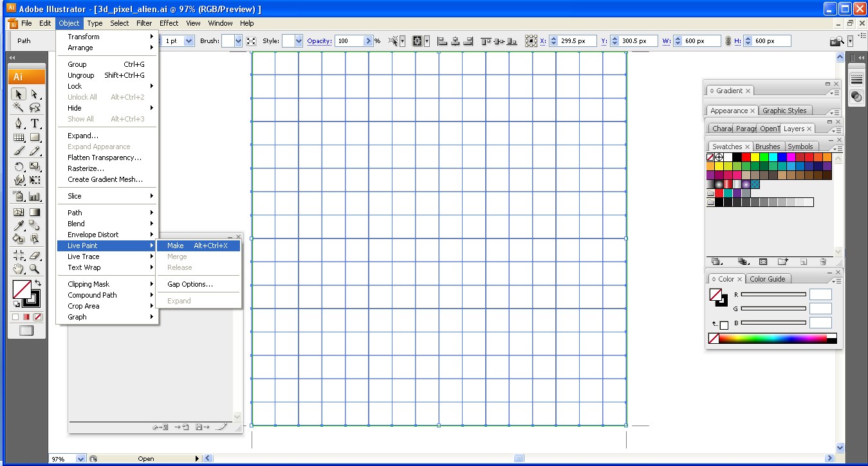The image size is (868, 466).
Task: Select the Hand tool
Action: [x=19, y=269]
